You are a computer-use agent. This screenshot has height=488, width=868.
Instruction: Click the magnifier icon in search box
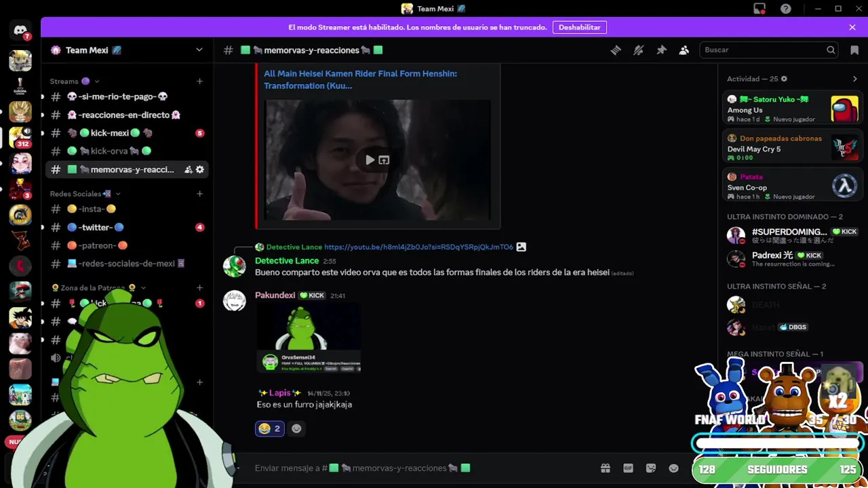tap(831, 50)
